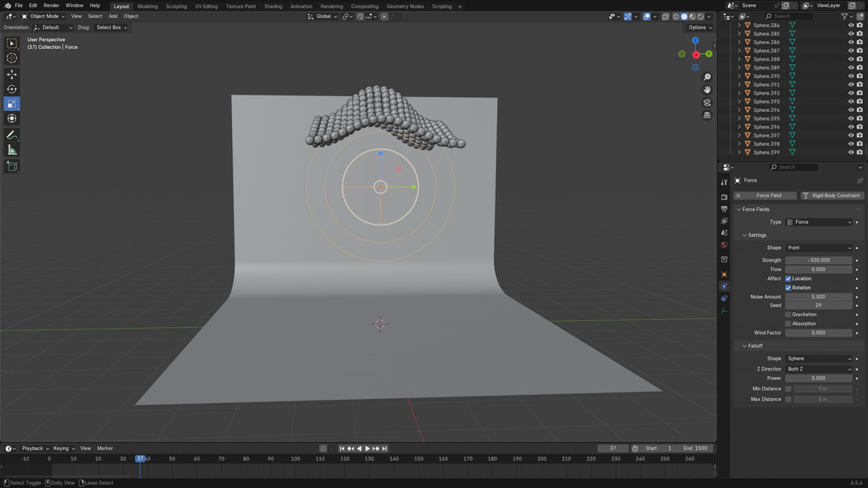The image size is (868, 488).
Task: Hide Sphere.390 in viewport
Action: 851,76
